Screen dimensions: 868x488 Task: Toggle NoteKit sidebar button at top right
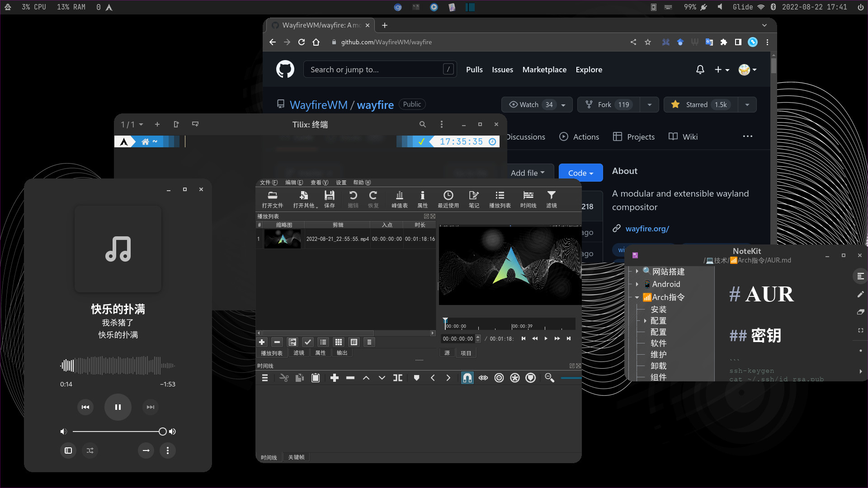860,276
